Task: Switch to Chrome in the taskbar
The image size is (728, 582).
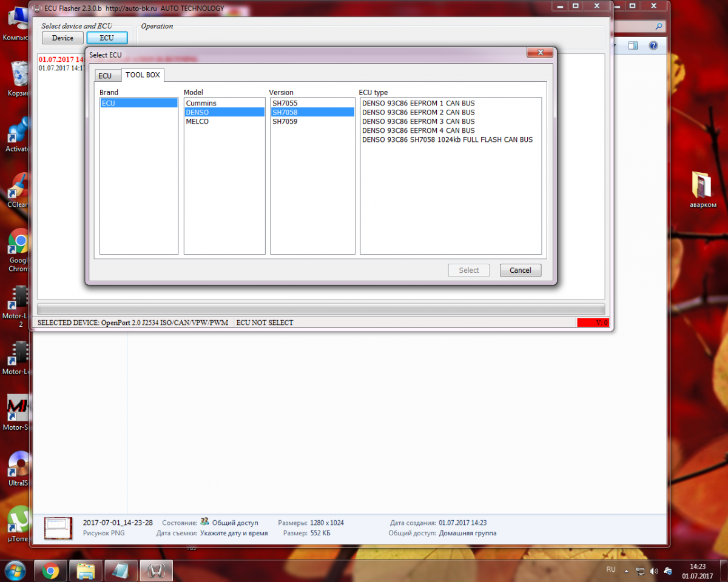Action: pyautogui.click(x=50, y=570)
